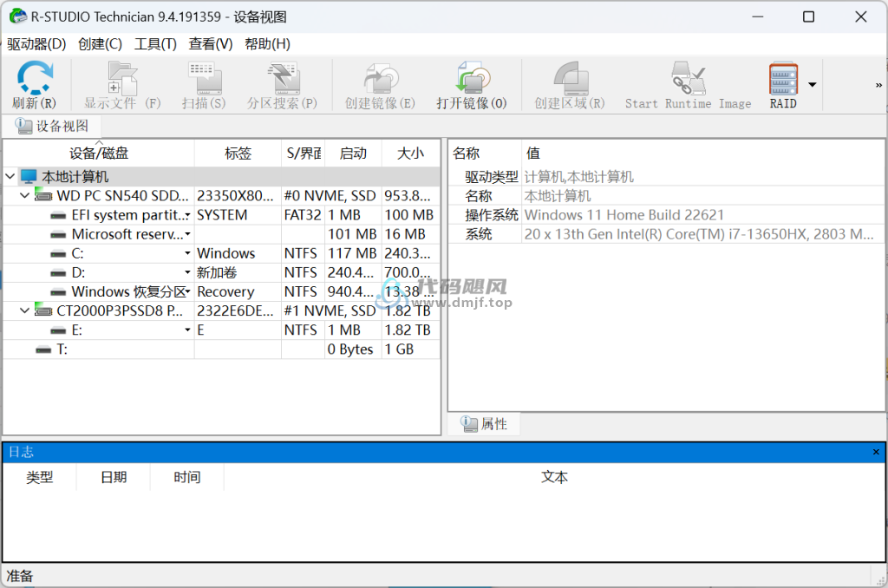Open the Windows recovery partition dropdown arrow

187,291
